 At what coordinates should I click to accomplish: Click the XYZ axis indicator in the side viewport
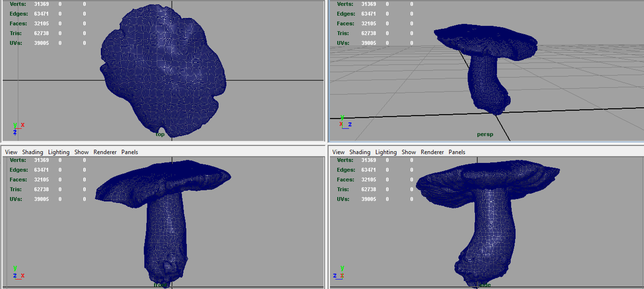click(339, 273)
